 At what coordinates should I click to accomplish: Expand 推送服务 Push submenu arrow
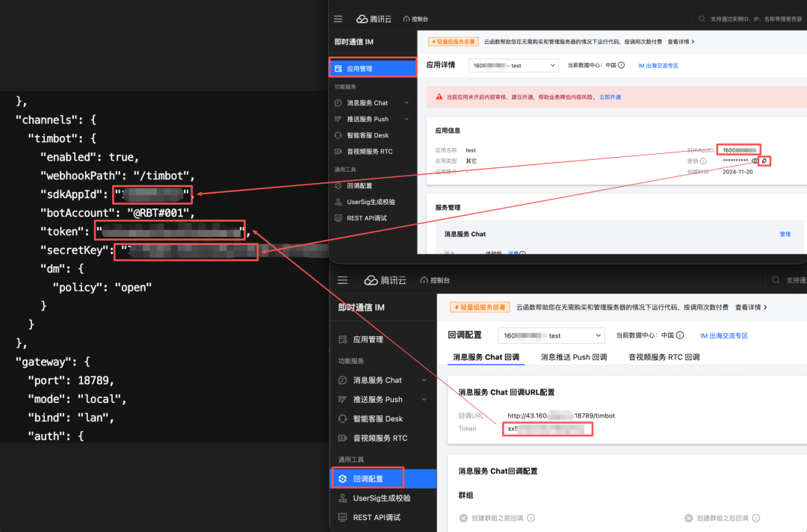pyautogui.click(x=407, y=119)
